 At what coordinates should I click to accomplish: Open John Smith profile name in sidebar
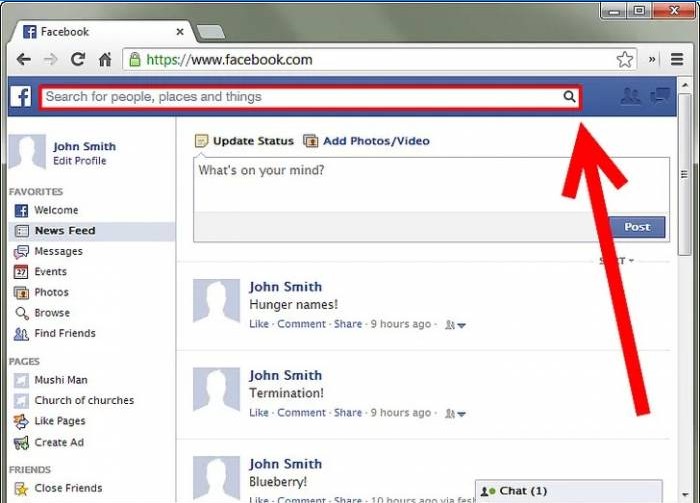84,146
